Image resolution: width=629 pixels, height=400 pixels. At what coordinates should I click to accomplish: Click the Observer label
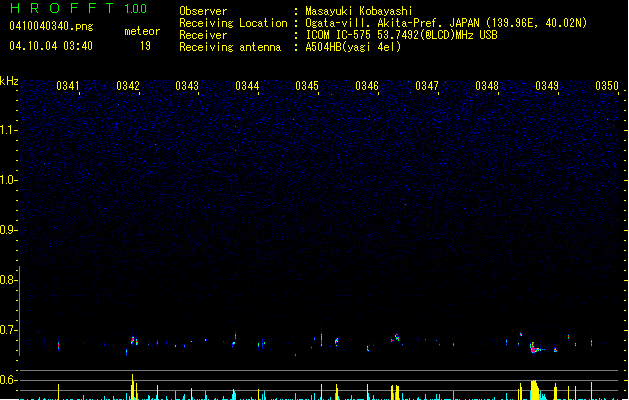tap(203, 11)
